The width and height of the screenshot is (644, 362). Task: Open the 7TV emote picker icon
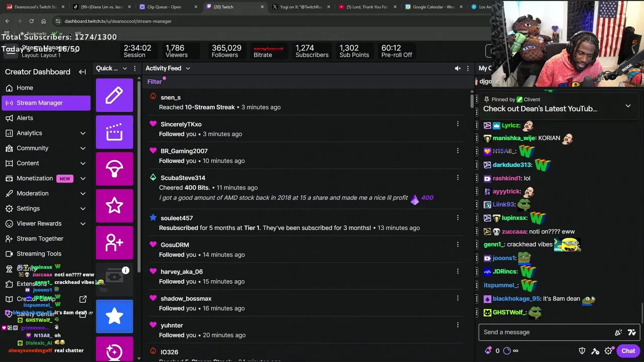[632, 332]
